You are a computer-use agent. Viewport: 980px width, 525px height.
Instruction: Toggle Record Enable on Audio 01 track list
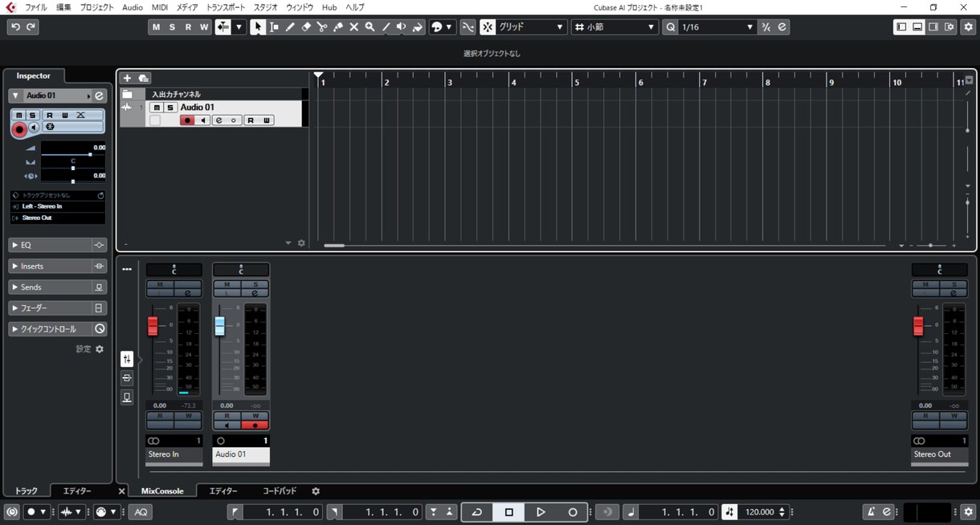[188, 120]
